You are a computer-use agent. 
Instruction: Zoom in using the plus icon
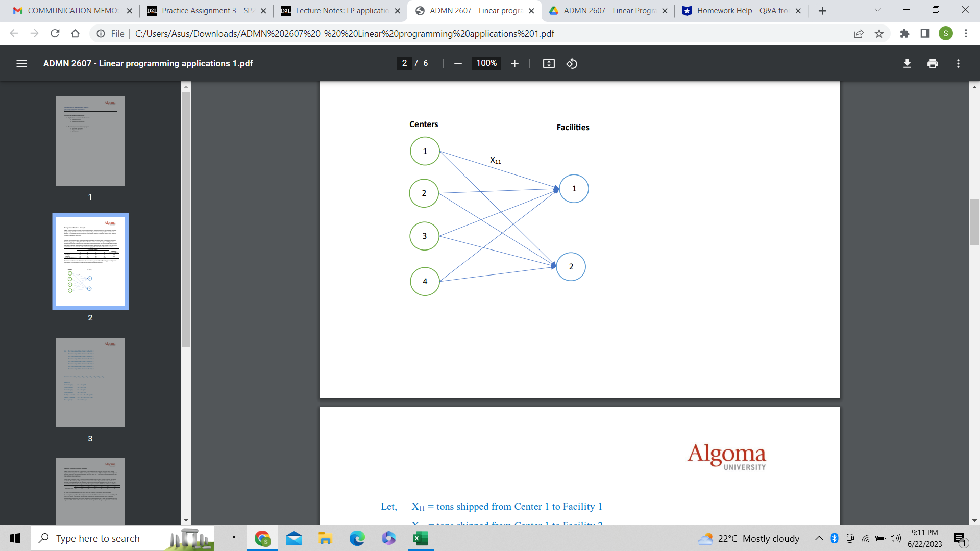pyautogui.click(x=514, y=63)
